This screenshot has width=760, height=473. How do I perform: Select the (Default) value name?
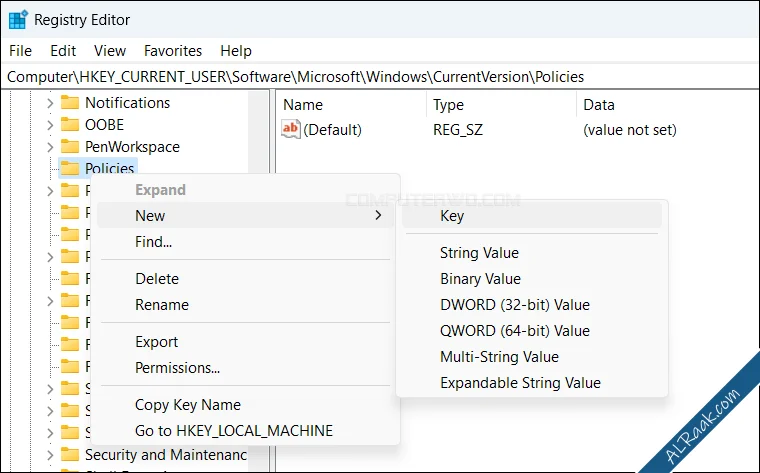point(332,130)
